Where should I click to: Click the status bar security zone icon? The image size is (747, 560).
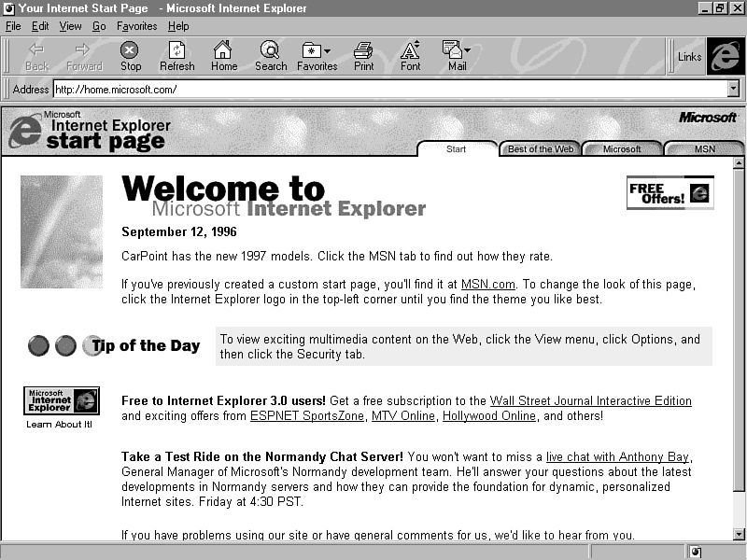coord(696,552)
